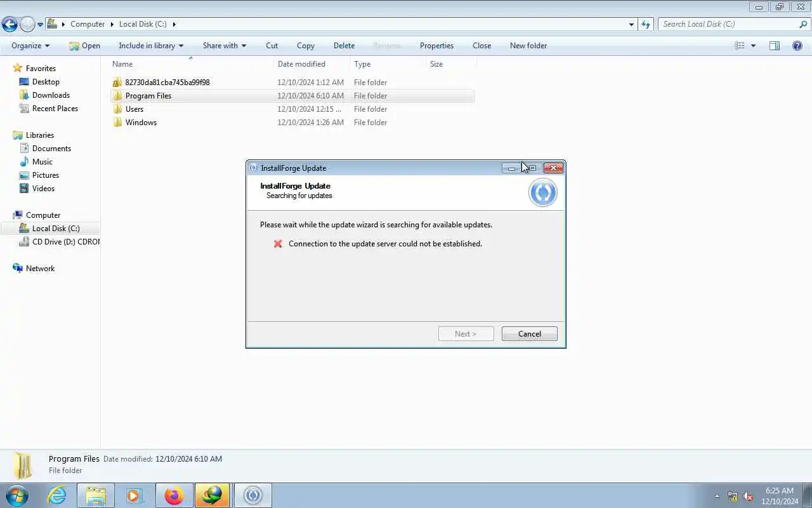Open Internet Explorer from the taskbar
This screenshot has height=508, width=812.
click(56, 495)
